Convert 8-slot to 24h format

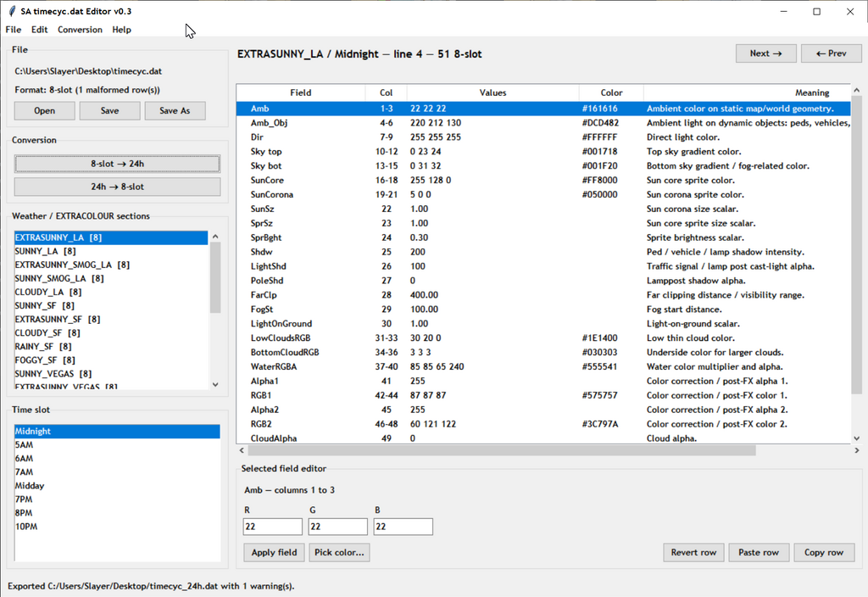coord(117,164)
